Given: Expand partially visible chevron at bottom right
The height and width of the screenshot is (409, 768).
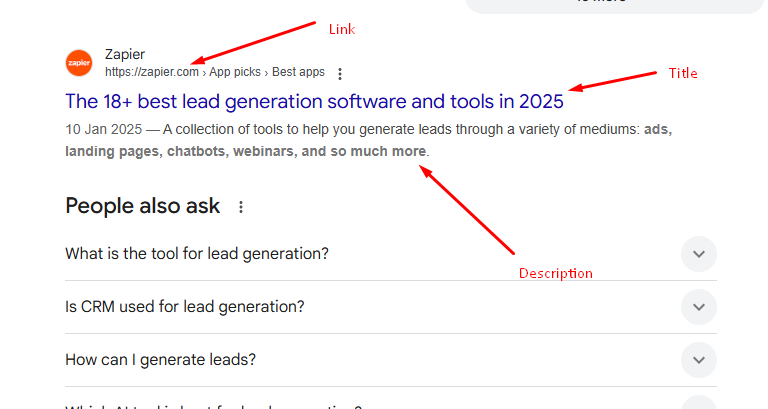Looking at the screenshot, I should pyautogui.click(x=699, y=403).
